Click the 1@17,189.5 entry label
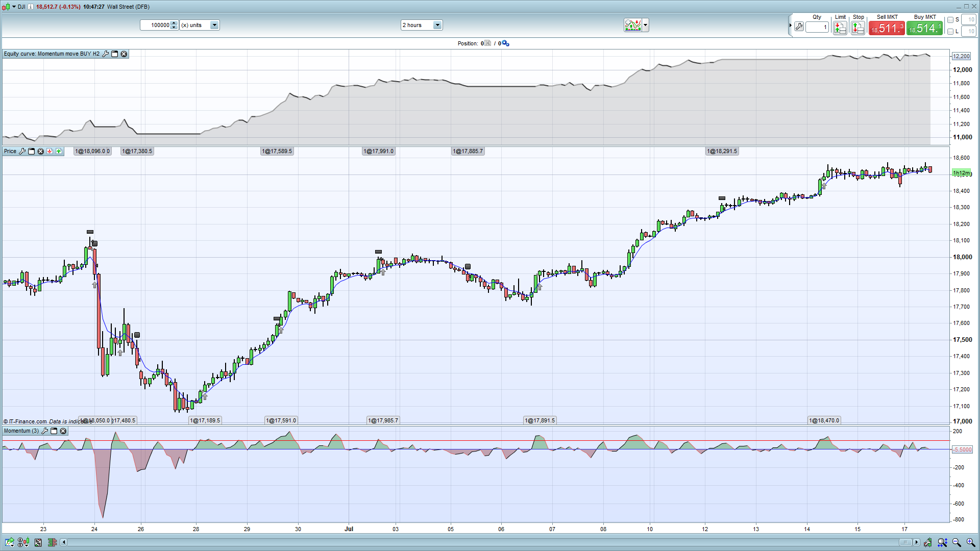This screenshot has height=551, width=980. pyautogui.click(x=205, y=420)
